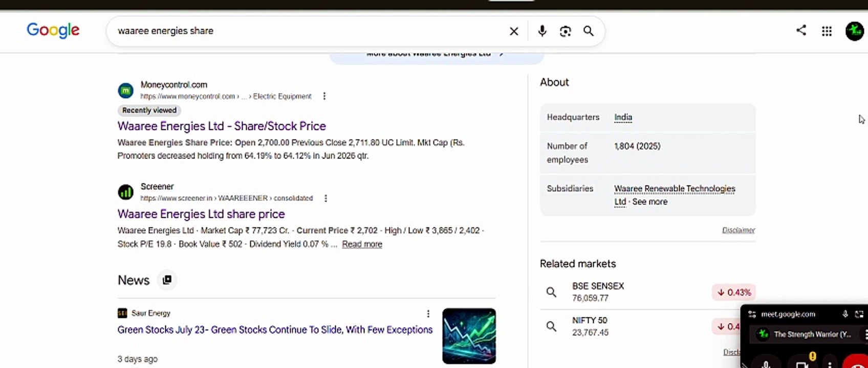
Task: Click the Saur Energy source name
Action: click(x=151, y=313)
